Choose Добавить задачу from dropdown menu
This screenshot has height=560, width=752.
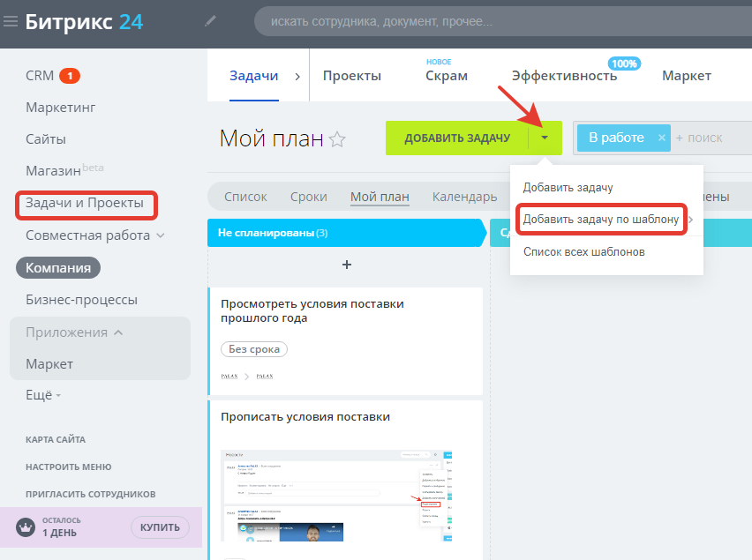[x=568, y=187]
